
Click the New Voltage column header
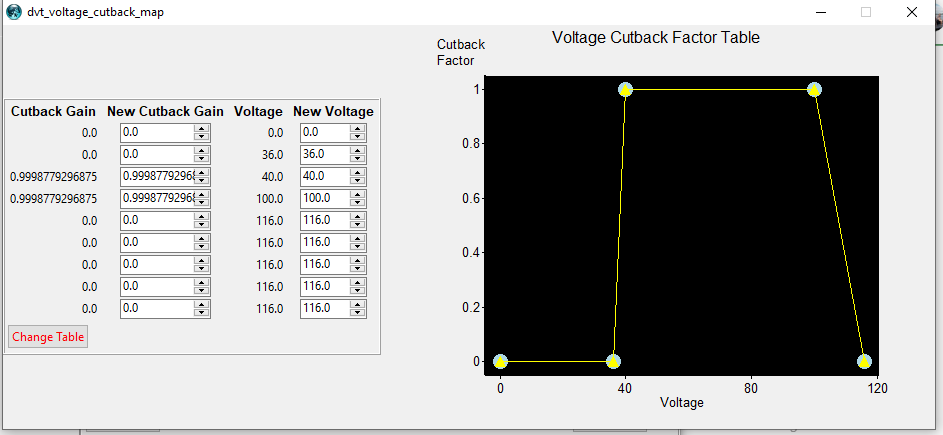(x=333, y=111)
